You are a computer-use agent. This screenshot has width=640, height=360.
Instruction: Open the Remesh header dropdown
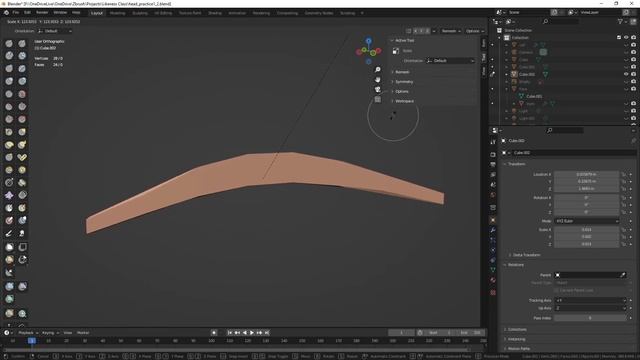coord(451,31)
